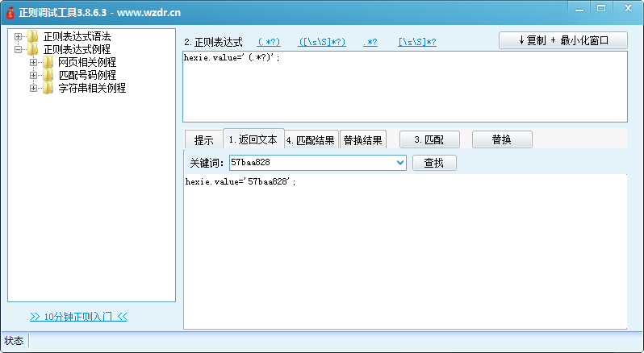Viewport: 644px width, 353px height.
Task: Click the red app icon in title bar
Action: 10,11
